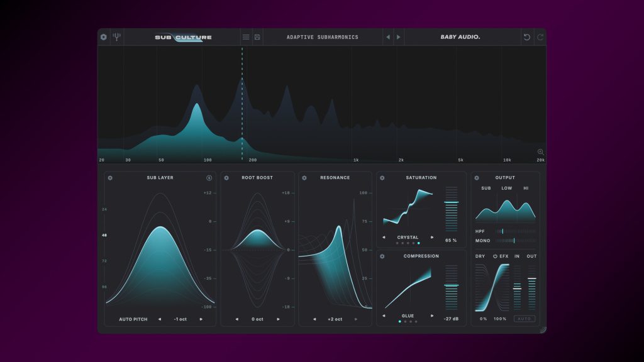Click the dashed root frequency marker line

point(242,104)
